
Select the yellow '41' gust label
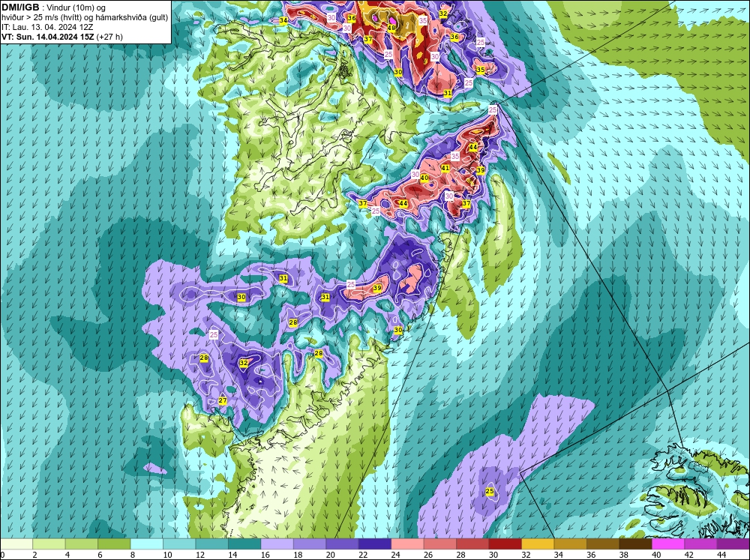(x=445, y=168)
